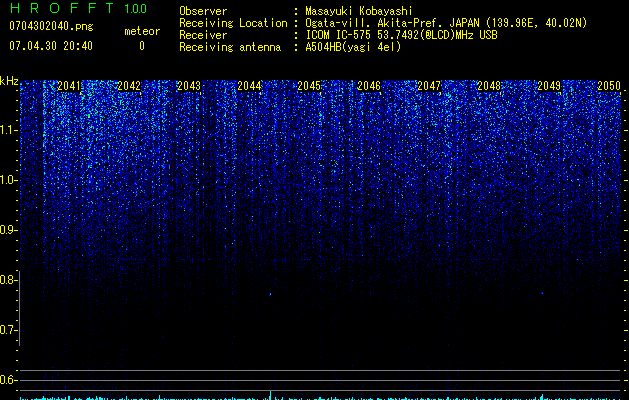629x400 pixels.
Task: Click the 2041 time marker
Action: pyautogui.click(x=69, y=86)
